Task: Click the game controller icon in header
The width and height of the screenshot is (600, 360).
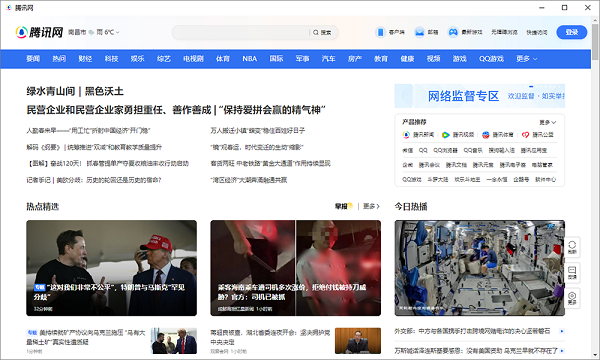Action: (453, 33)
